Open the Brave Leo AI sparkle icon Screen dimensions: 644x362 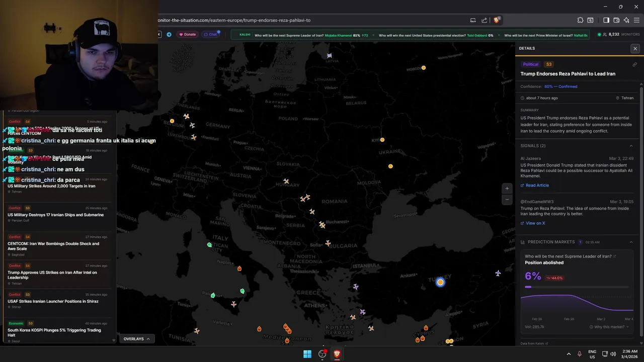pyautogui.click(x=626, y=20)
